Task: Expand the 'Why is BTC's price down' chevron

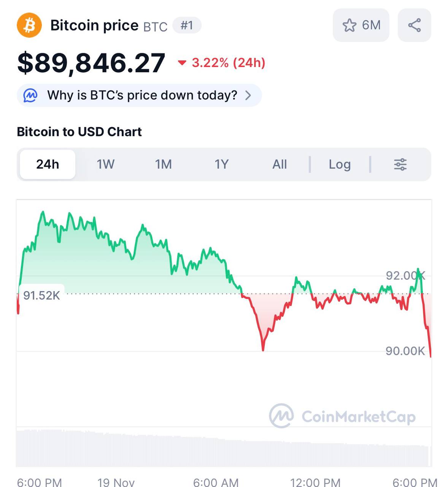Action: pyautogui.click(x=248, y=95)
